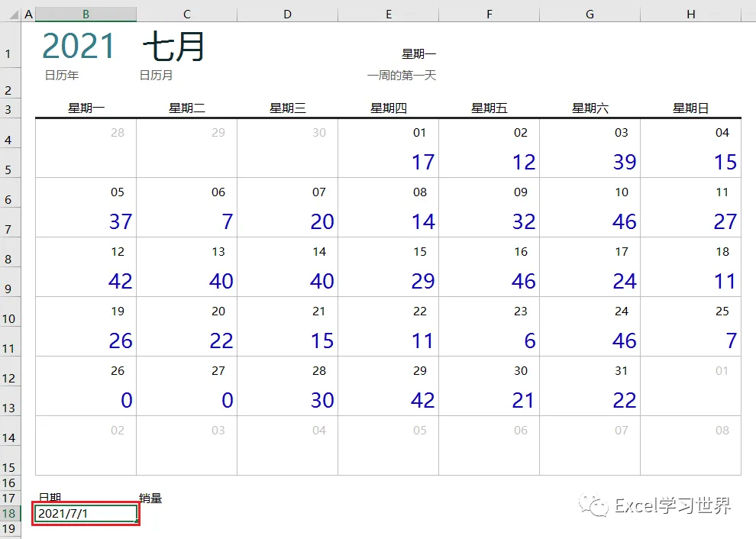Click the month title 七月
756x539 pixels.
[173, 47]
